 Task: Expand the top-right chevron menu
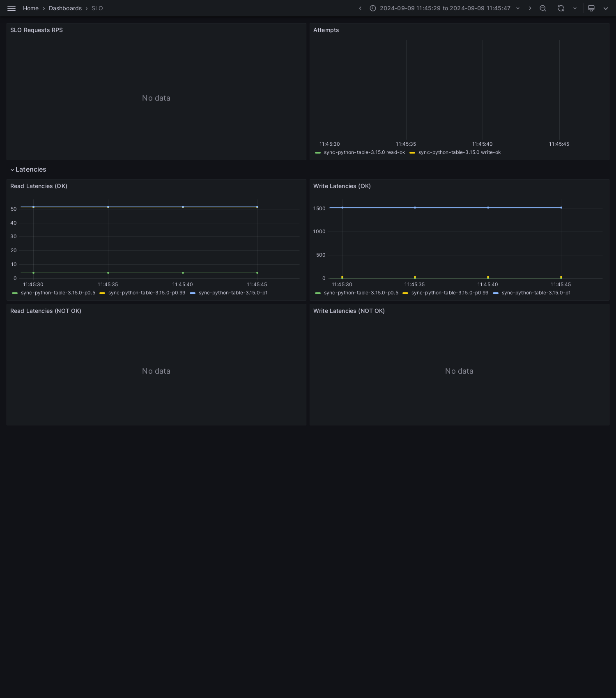pyautogui.click(x=606, y=8)
